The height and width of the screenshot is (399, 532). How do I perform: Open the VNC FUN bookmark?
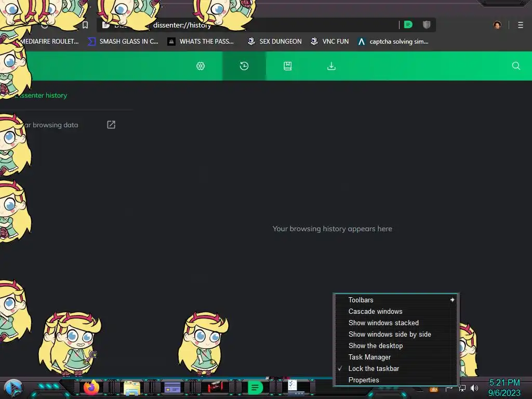click(330, 42)
